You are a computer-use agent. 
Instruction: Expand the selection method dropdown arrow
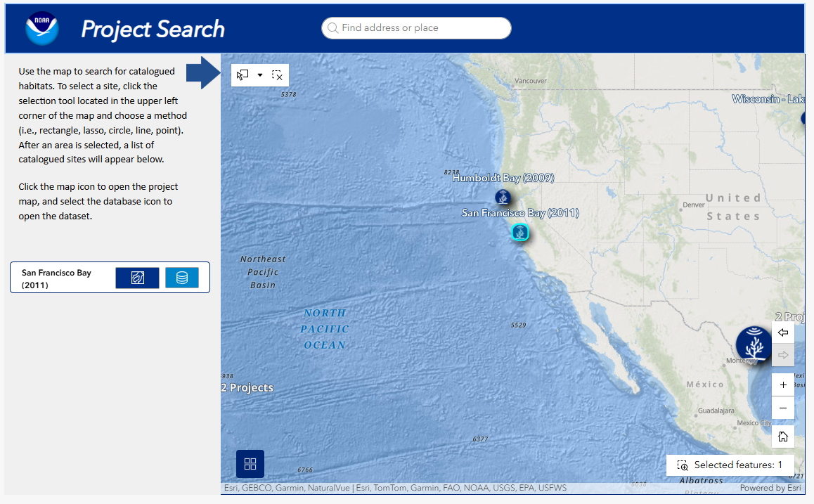click(260, 75)
